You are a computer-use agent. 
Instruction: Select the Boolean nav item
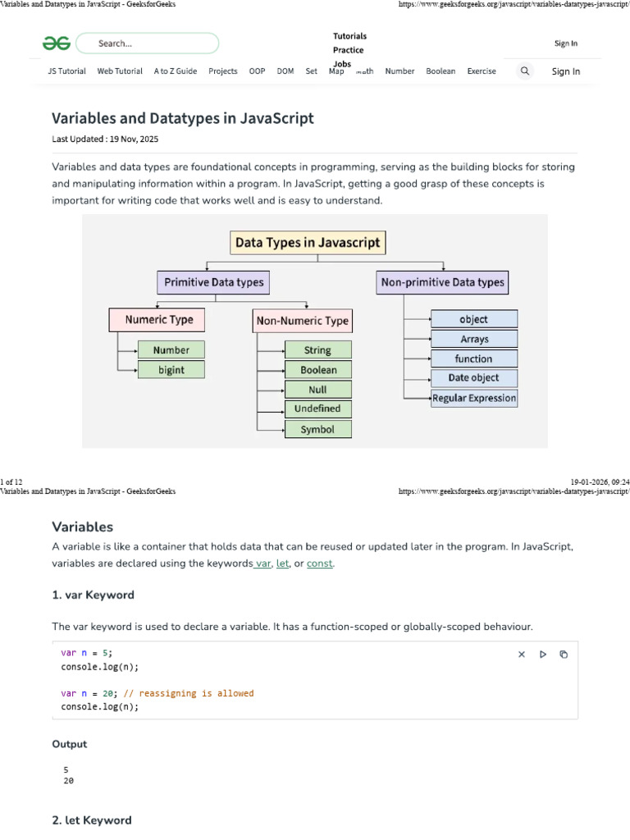pyautogui.click(x=441, y=71)
